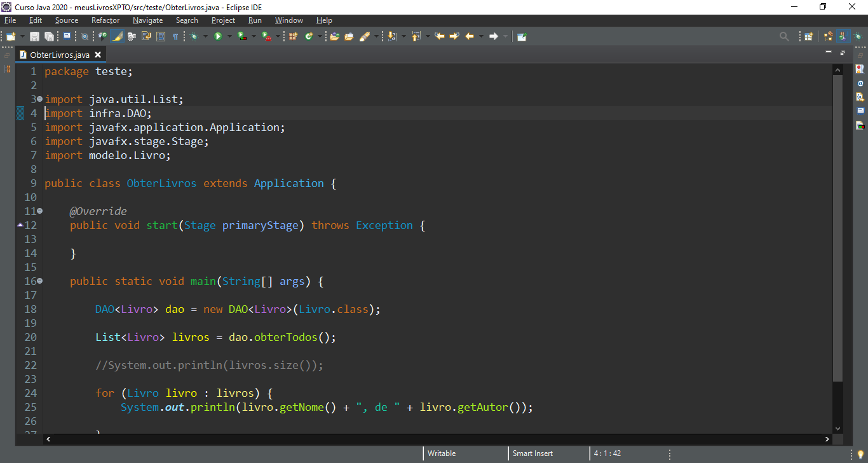Click the green Run button
Screen dimensions: 868x463
tap(218, 37)
